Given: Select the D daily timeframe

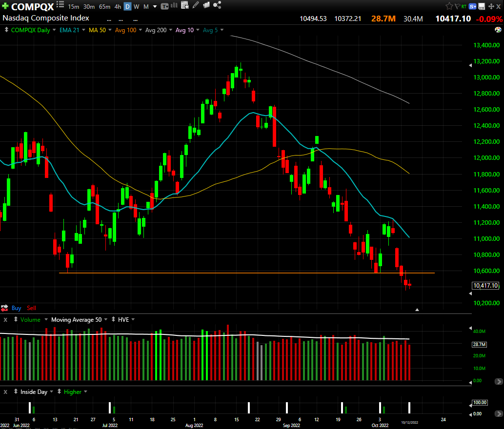Looking at the screenshot, I should [x=128, y=6].
